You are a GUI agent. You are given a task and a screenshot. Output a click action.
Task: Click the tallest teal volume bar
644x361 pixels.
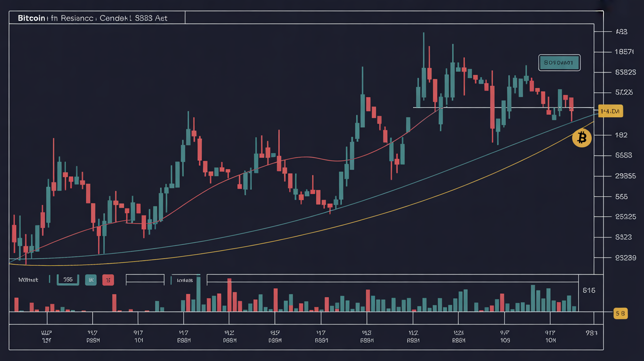[x=198, y=294]
